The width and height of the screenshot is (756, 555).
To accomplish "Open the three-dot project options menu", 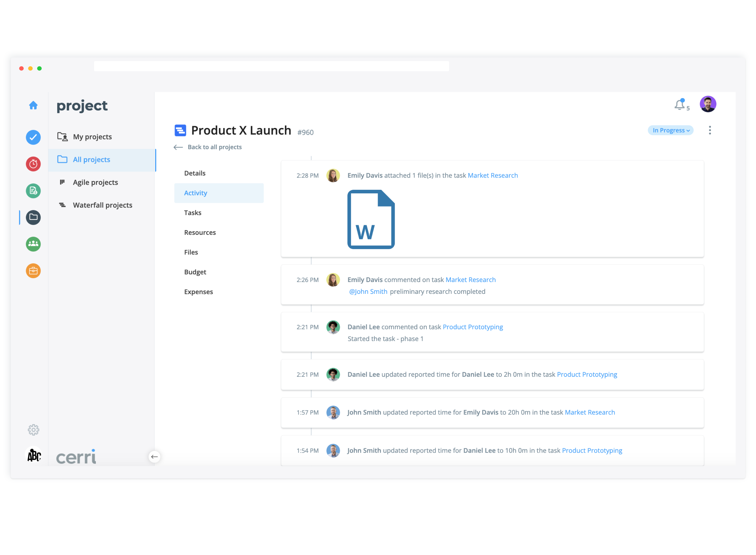I will (710, 130).
